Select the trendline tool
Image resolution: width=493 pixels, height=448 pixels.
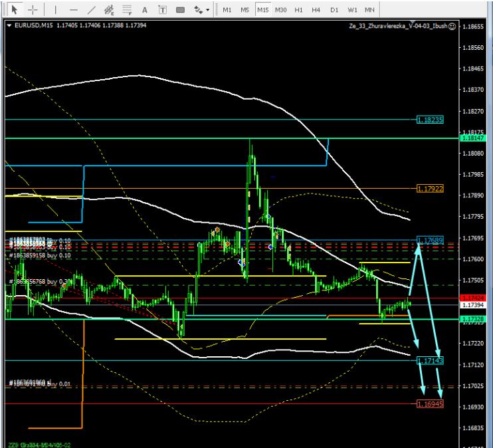[92, 10]
